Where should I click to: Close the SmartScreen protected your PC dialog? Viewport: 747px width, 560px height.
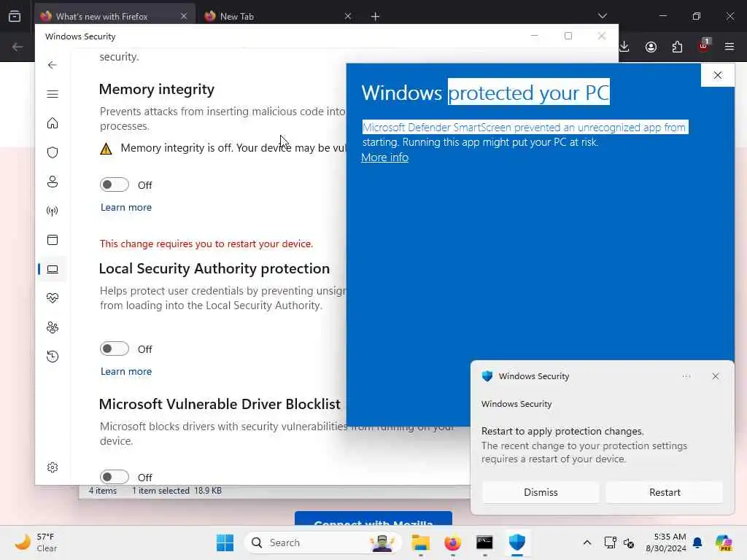click(x=718, y=75)
